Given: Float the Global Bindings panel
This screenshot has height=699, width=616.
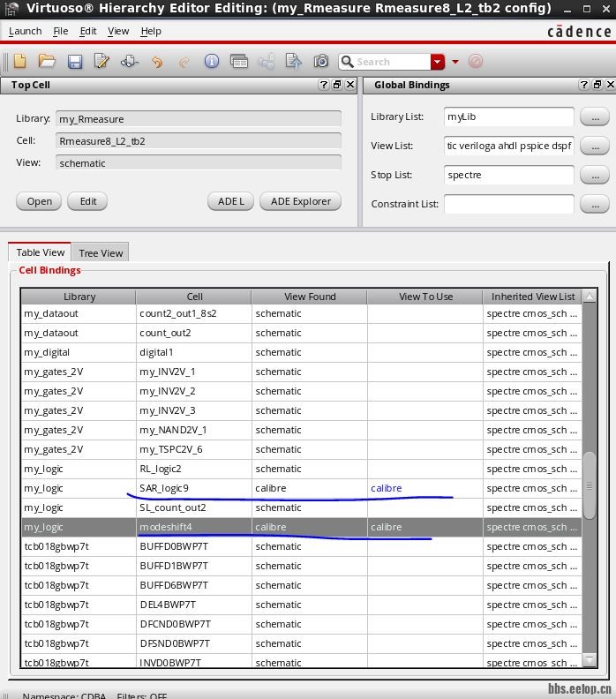Looking at the screenshot, I should [597, 85].
